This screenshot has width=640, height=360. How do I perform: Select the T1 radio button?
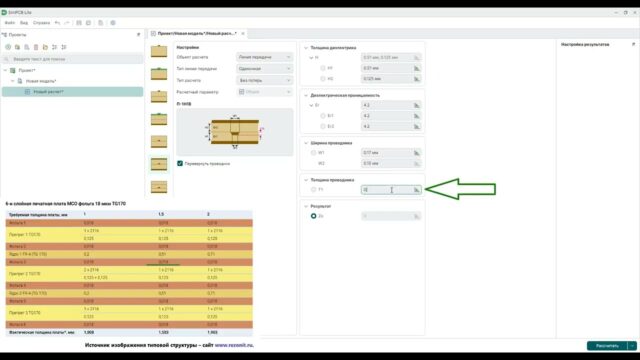[x=313, y=190]
